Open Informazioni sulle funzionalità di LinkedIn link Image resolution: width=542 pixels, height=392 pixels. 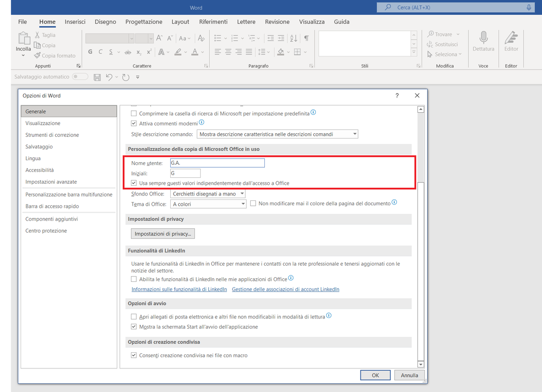(x=179, y=289)
